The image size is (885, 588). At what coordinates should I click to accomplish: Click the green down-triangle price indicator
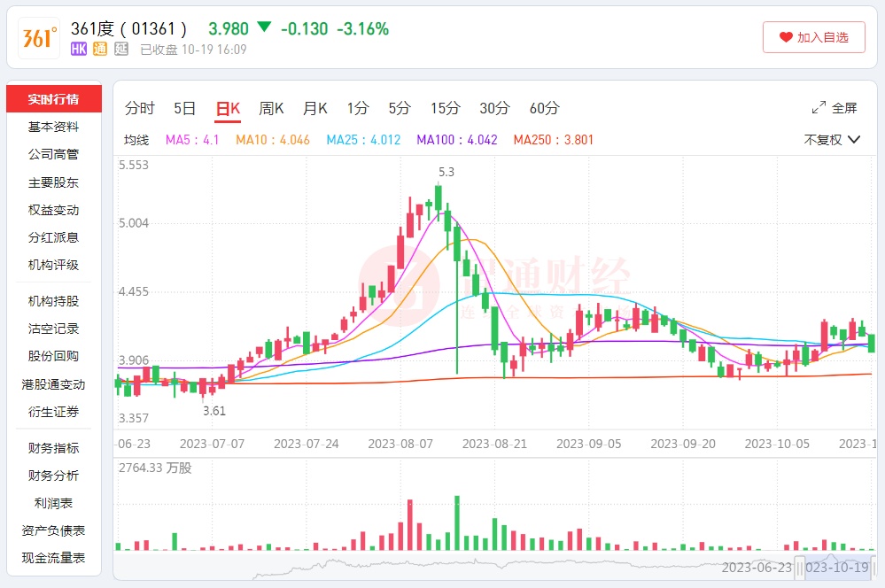(x=263, y=27)
